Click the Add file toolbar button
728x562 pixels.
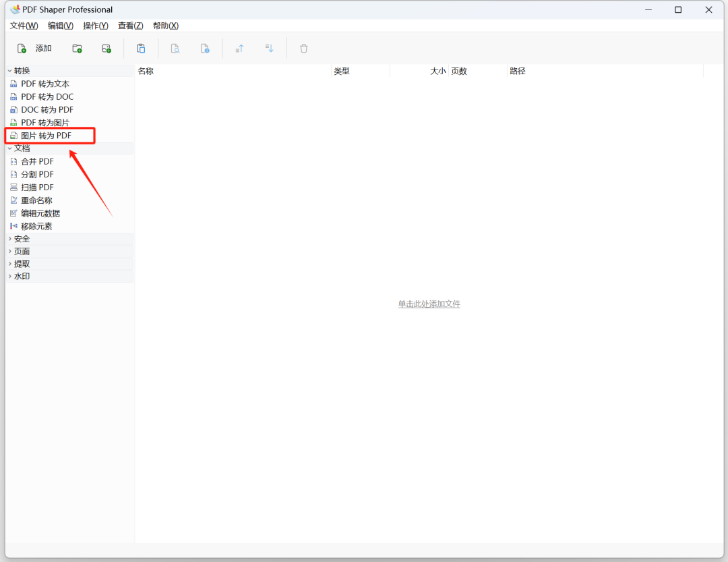(34, 49)
